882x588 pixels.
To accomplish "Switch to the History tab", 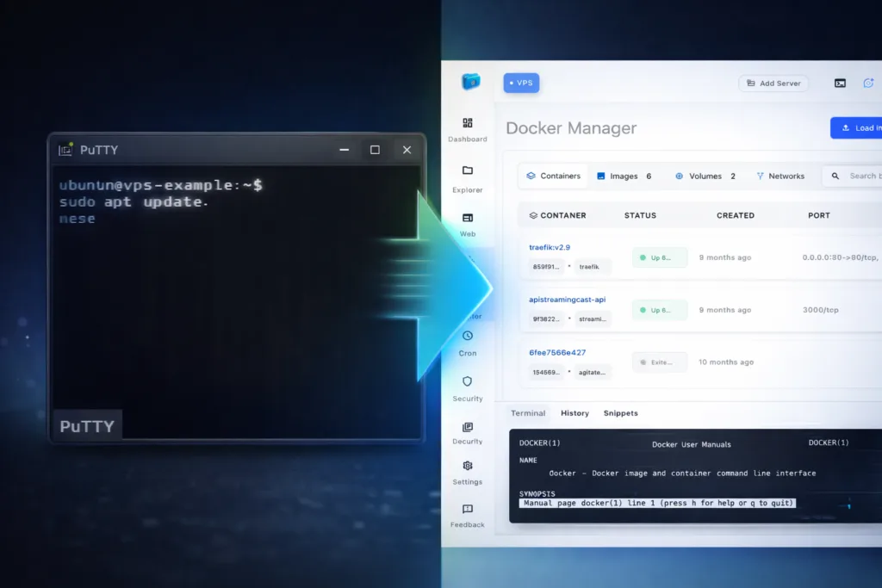I will pos(575,413).
